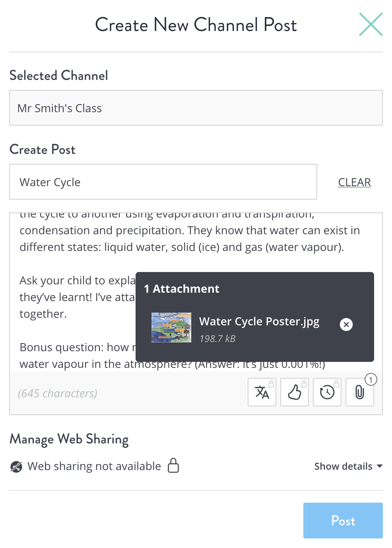The image size is (392, 548).
Task: Click the Water Cycle title input field
Action: coord(163,182)
